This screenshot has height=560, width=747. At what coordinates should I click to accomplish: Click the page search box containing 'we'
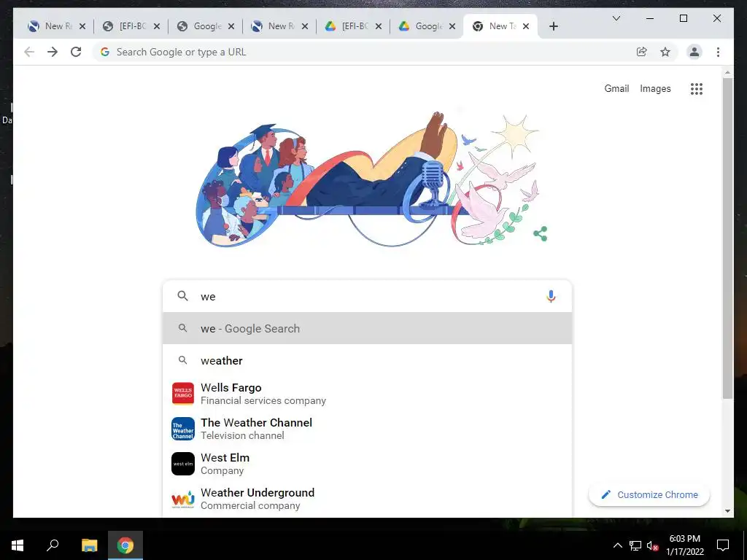click(x=367, y=296)
